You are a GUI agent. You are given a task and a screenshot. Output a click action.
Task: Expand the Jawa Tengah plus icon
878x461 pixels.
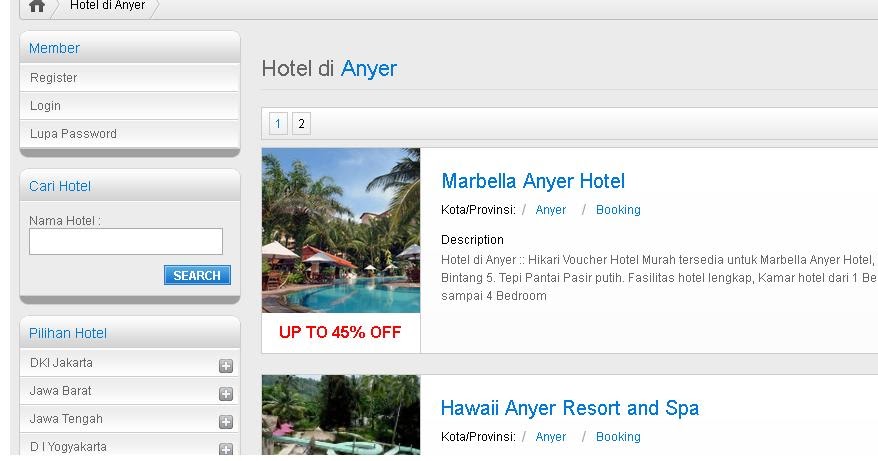click(226, 422)
